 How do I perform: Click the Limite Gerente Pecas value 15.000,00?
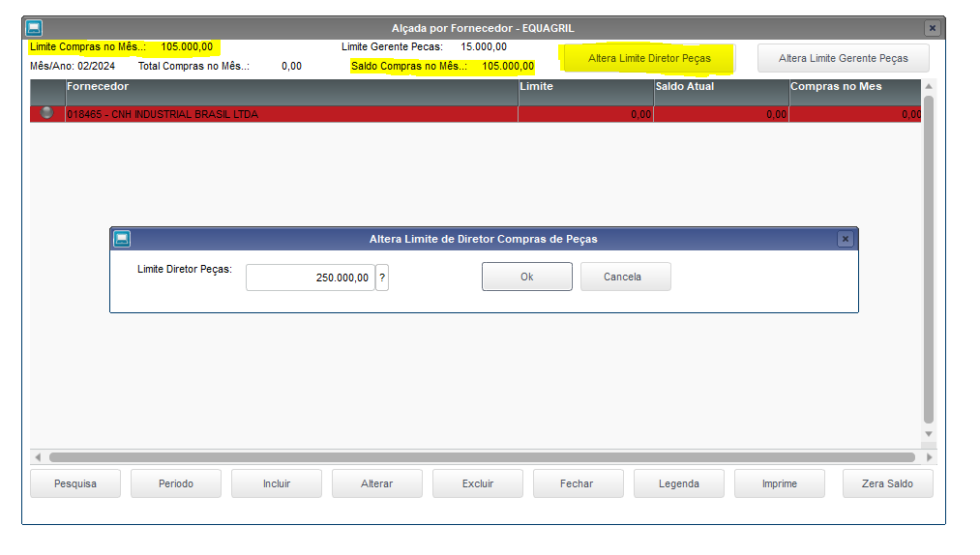[x=484, y=46]
